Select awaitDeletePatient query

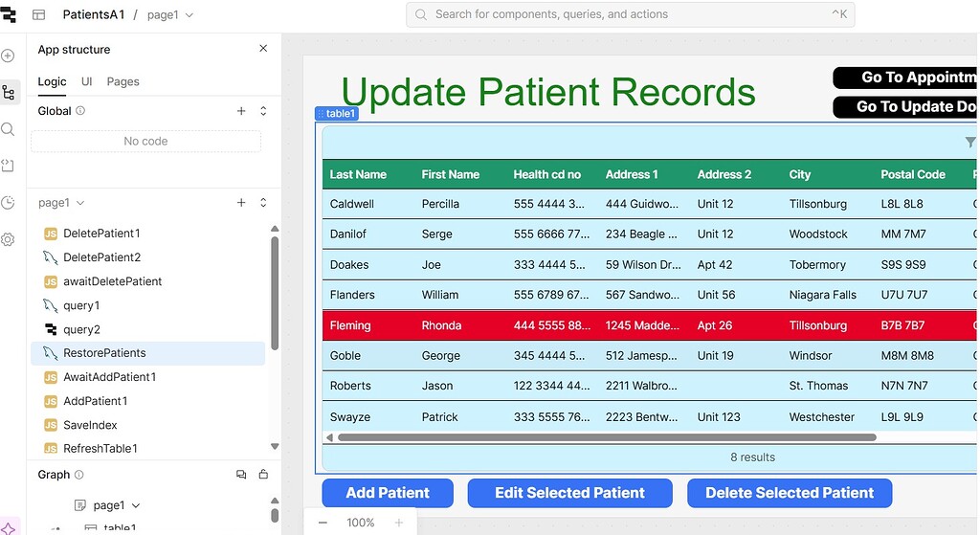click(x=148, y=281)
